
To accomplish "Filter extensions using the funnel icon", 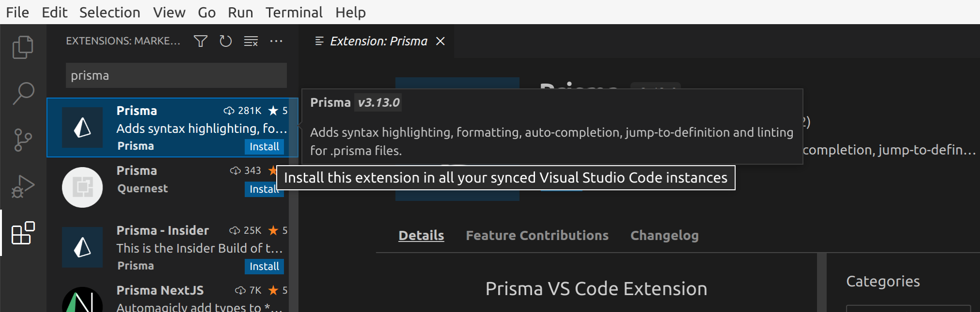I will click(200, 41).
